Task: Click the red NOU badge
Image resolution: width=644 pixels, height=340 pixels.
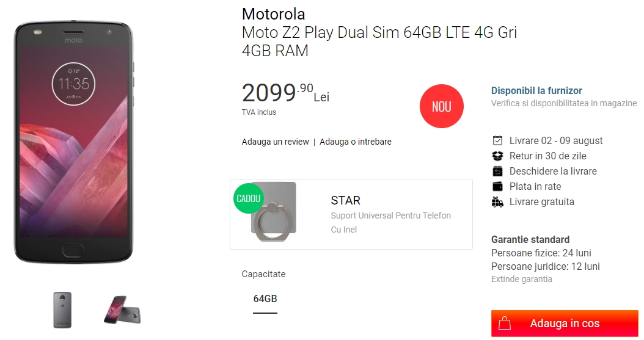Action: click(441, 106)
